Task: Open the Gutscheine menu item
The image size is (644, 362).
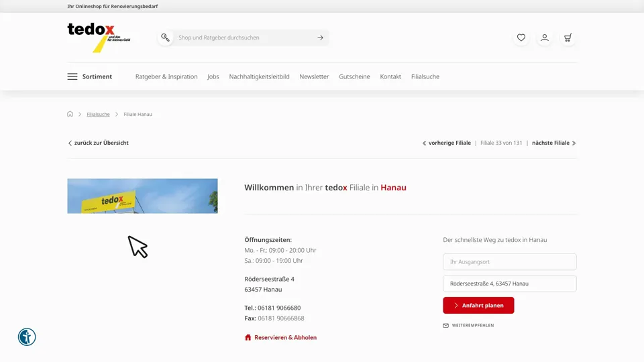Action: tap(354, 76)
